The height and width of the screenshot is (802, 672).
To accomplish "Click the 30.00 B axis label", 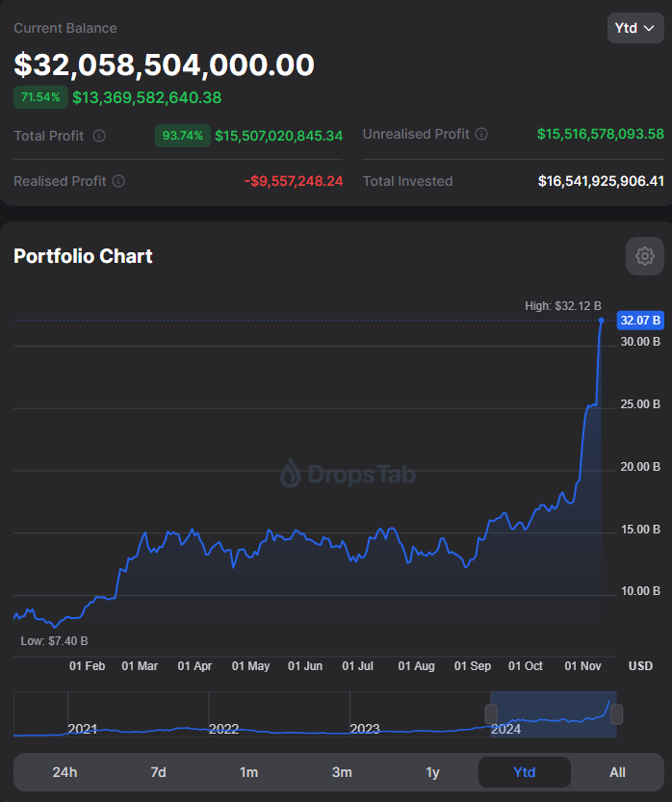I will click(x=640, y=341).
